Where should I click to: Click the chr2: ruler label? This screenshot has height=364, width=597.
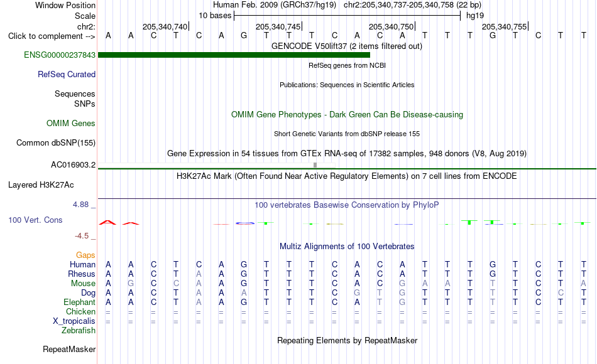click(x=86, y=26)
